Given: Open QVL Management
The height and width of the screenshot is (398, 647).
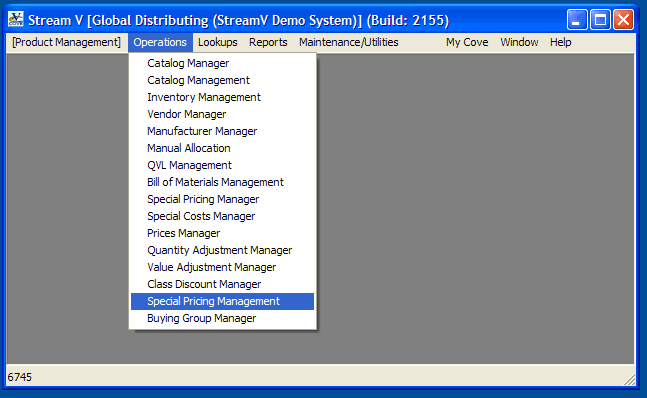Looking at the screenshot, I should coord(222,165).
